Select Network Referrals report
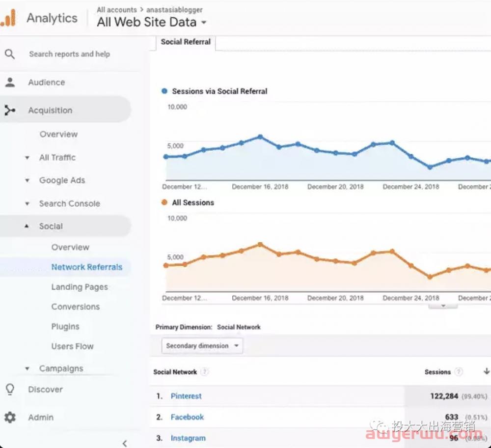The width and height of the screenshot is (491, 448). (87, 267)
